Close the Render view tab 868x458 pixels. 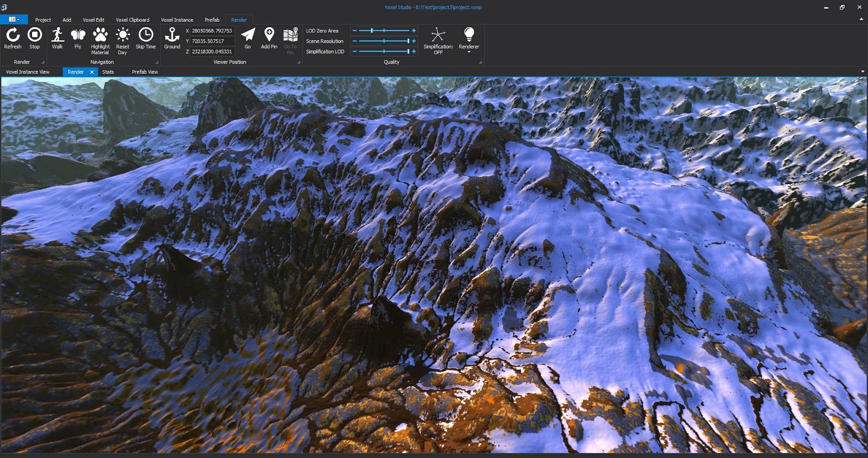(92, 72)
